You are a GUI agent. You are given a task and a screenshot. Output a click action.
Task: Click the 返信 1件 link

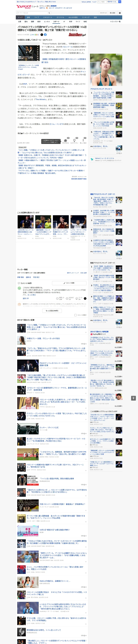tap(26, 298)
